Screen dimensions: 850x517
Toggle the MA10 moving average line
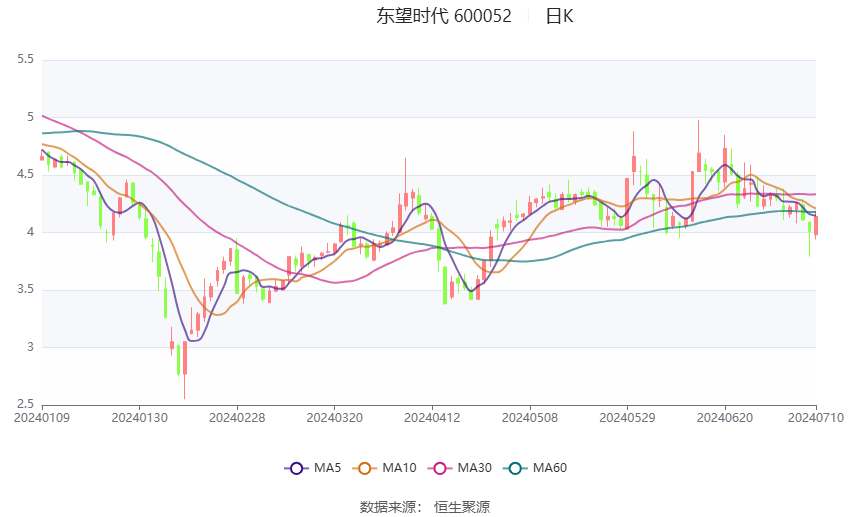tap(384, 468)
